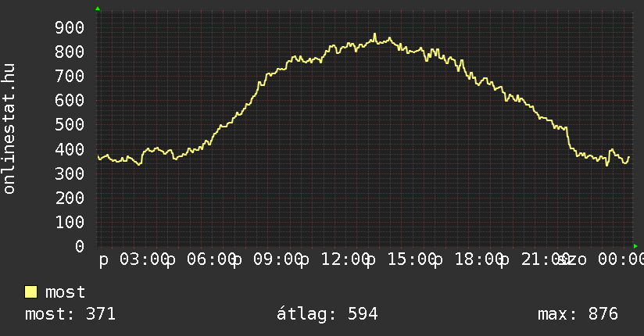Click the 'szo 00:00' time axis label
This screenshot has height=336, width=644.
[602, 259]
